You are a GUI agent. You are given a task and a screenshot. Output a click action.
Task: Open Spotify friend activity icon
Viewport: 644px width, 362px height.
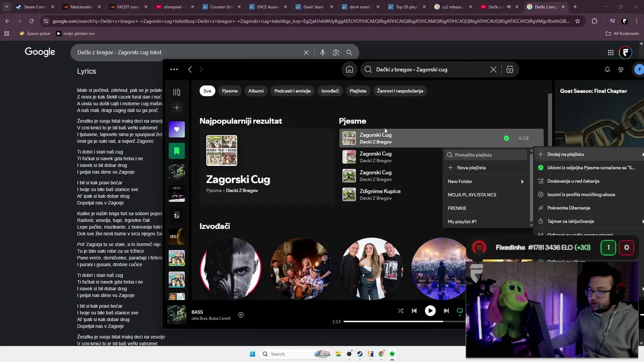coord(621,69)
